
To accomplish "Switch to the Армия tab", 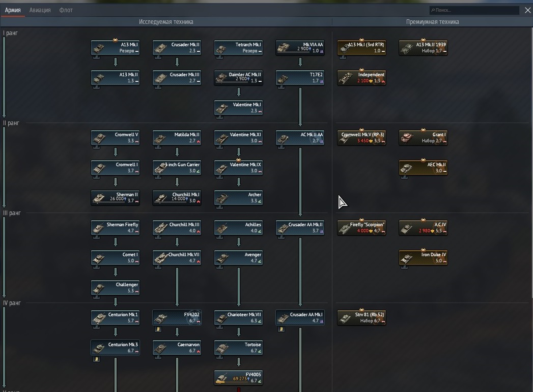I will (x=13, y=10).
